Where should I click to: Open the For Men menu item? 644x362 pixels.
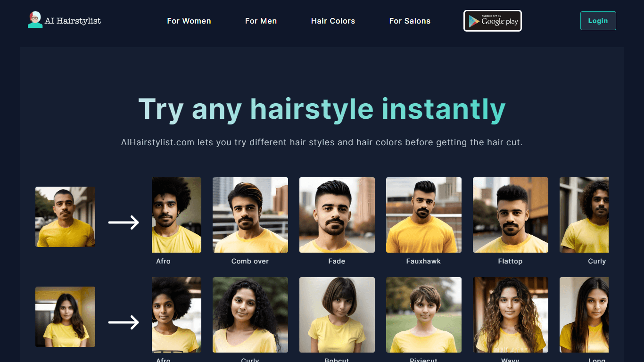(x=261, y=21)
